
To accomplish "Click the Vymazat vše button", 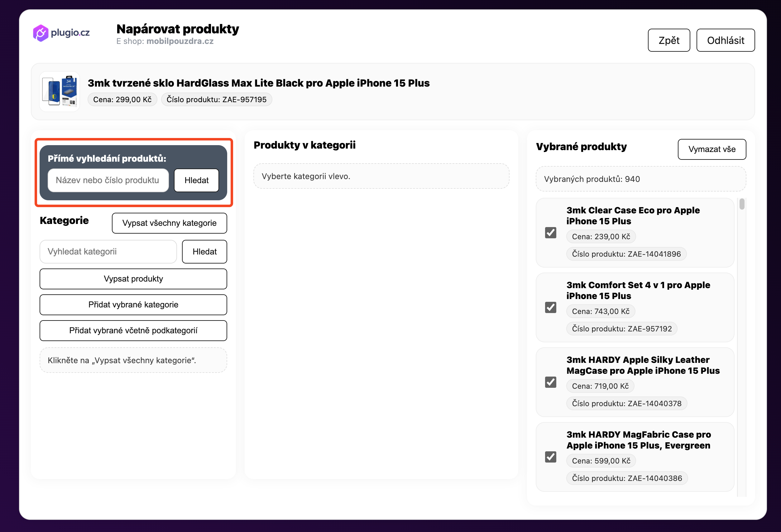I will coord(712,149).
